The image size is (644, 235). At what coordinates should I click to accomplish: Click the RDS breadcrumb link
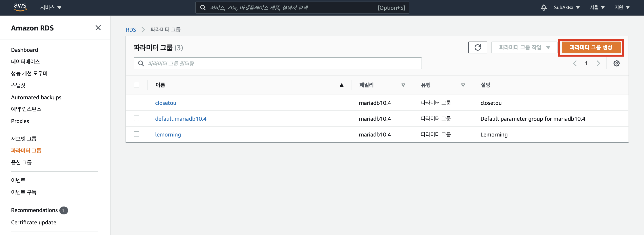(x=131, y=30)
